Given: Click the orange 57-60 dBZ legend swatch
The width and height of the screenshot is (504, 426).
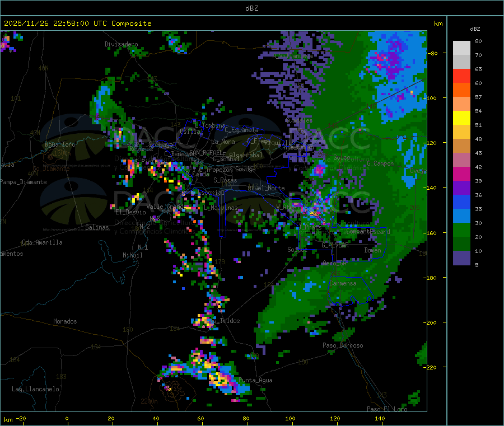Looking at the screenshot, I should 461,90.
